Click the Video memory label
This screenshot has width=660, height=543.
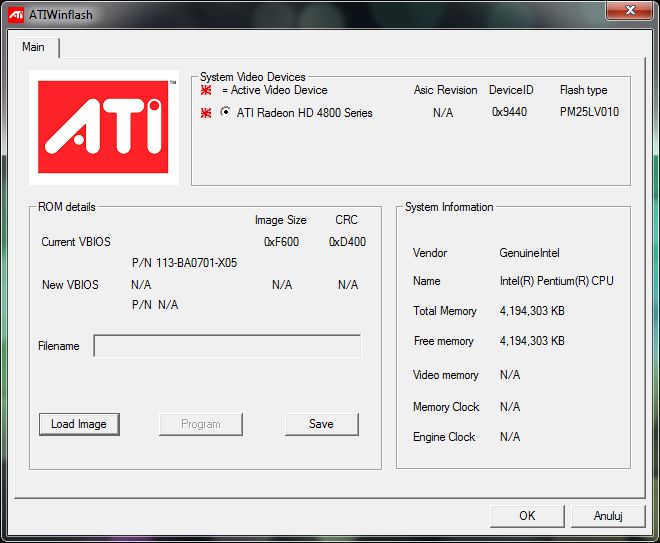(445, 375)
